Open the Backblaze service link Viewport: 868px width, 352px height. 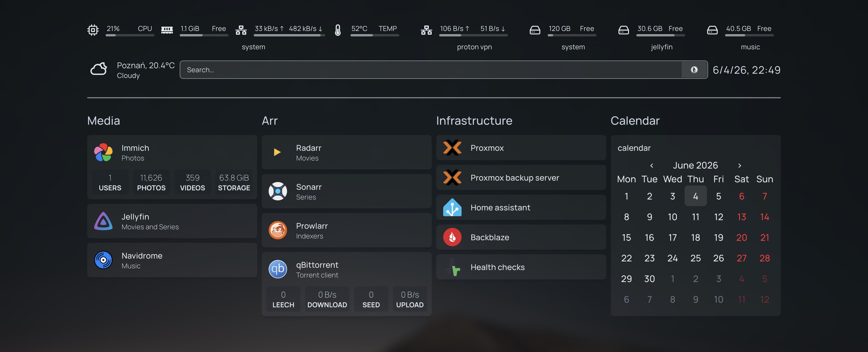pyautogui.click(x=521, y=237)
